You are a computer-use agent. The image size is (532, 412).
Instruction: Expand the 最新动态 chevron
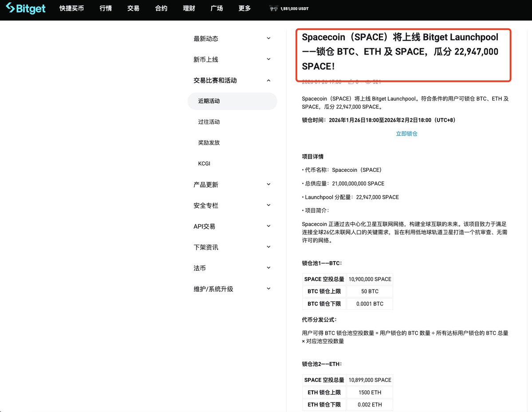pos(268,38)
